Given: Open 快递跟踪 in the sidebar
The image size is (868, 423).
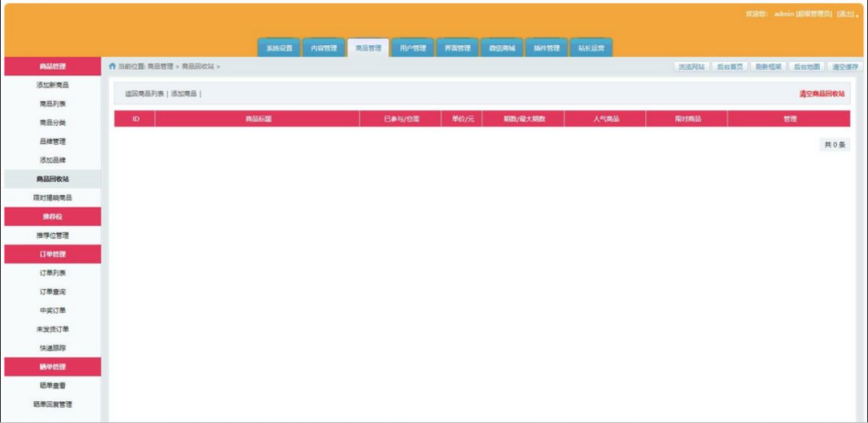Looking at the screenshot, I should [x=53, y=348].
